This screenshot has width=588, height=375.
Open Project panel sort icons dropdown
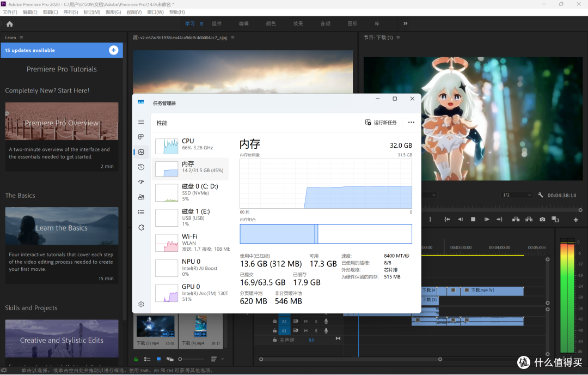tap(217, 359)
